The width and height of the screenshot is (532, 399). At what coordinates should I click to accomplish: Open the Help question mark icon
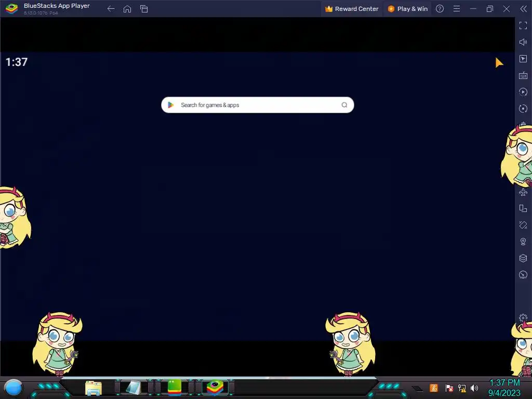(x=440, y=9)
